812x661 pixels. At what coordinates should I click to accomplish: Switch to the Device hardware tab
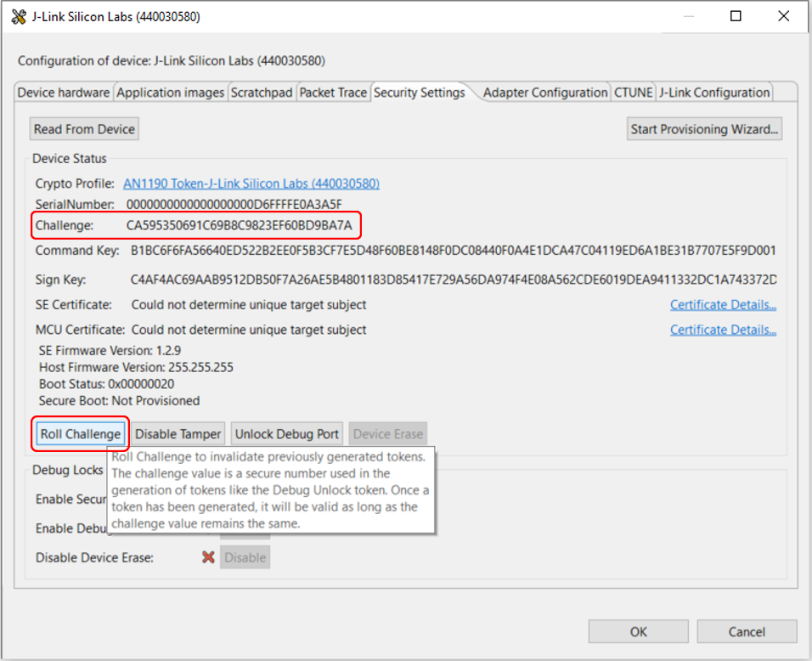click(64, 93)
